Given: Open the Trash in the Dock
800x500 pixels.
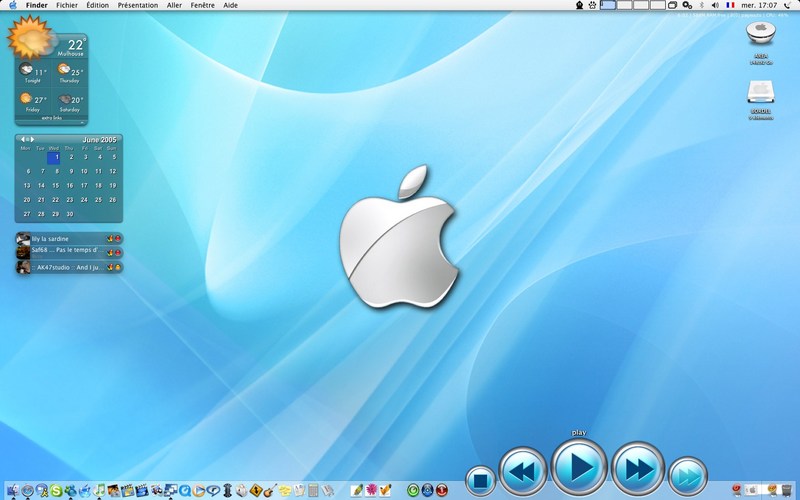Looking at the screenshot, I should [x=786, y=491].
